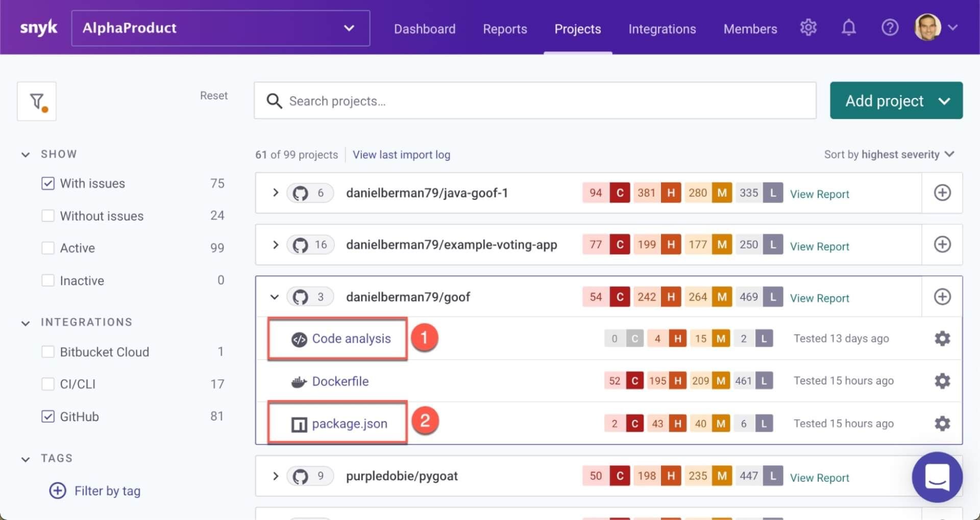Collapse the danielberman79/goof project
980x520 pixels.
[275, 296]
